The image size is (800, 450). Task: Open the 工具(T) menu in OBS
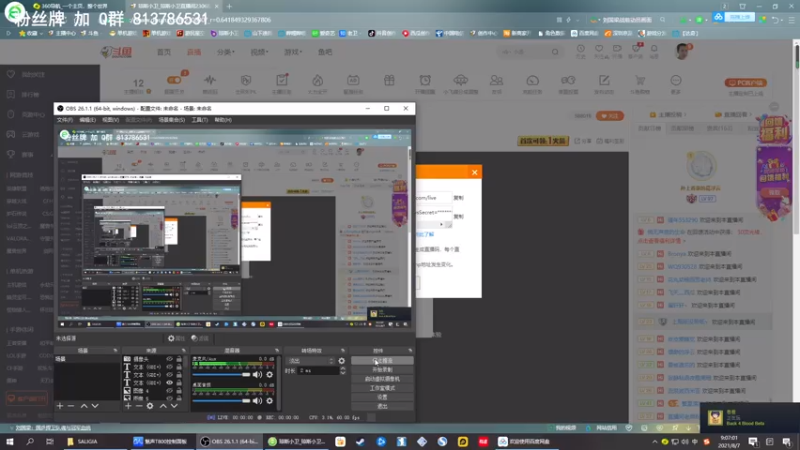pyautogui.click(x=199, y=120)
